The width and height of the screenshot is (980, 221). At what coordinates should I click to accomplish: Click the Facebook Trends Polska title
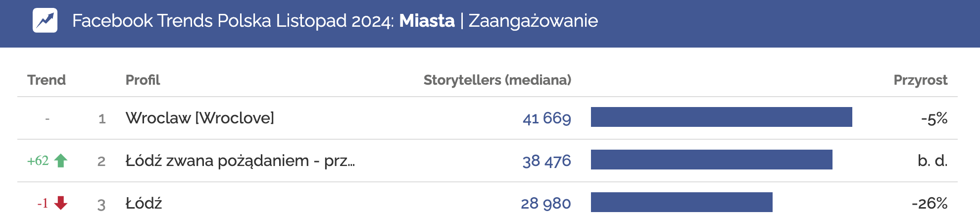pyautogui.click(x=335, y=21)
